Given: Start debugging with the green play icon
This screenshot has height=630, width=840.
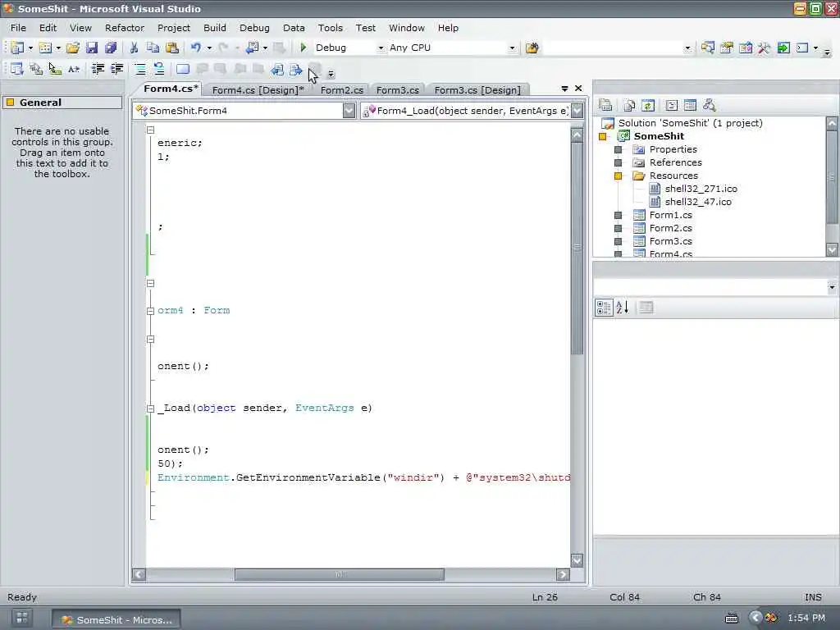Looking at the screenshot, I should pos(304,48).
